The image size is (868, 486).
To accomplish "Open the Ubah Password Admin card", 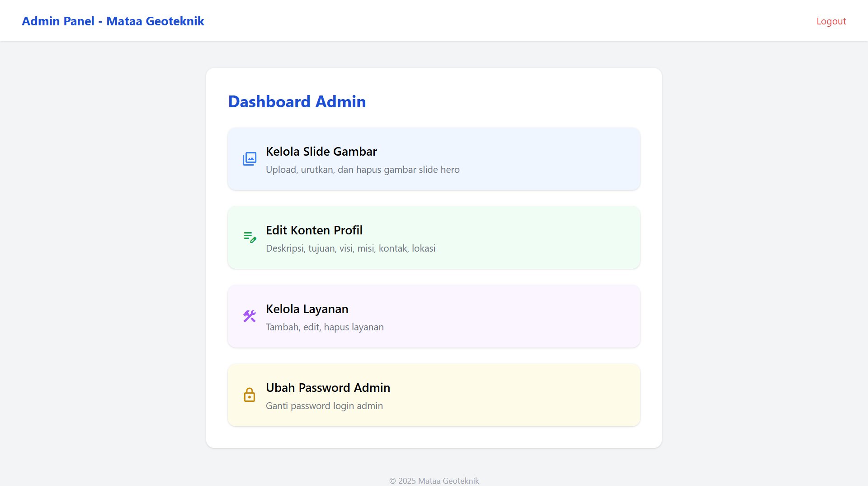I will pos(434,394).
